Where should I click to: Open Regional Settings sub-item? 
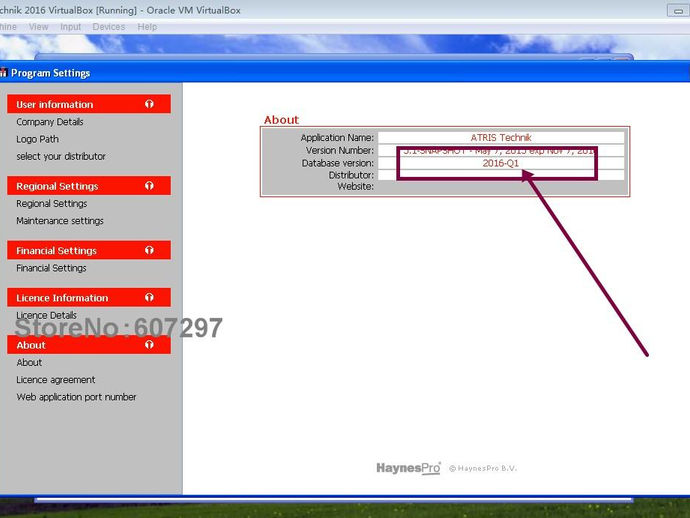tap(51, 204)
